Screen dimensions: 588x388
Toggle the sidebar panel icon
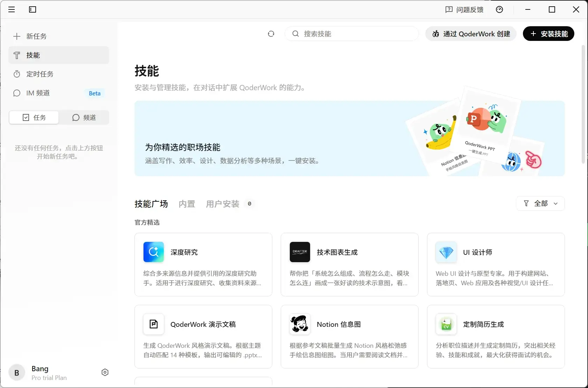tap(33, 9)
